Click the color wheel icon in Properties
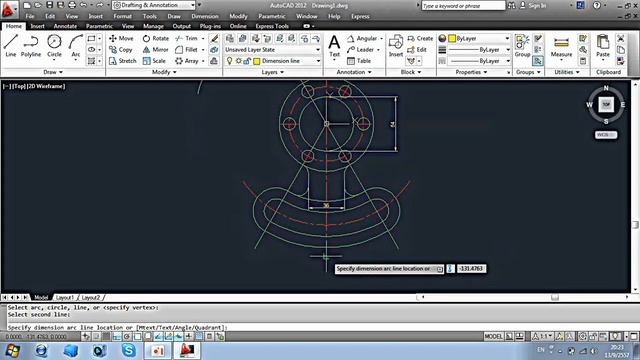Image resolution: width=640 pixels, height=360 pixels. click(x=442, y=38)
